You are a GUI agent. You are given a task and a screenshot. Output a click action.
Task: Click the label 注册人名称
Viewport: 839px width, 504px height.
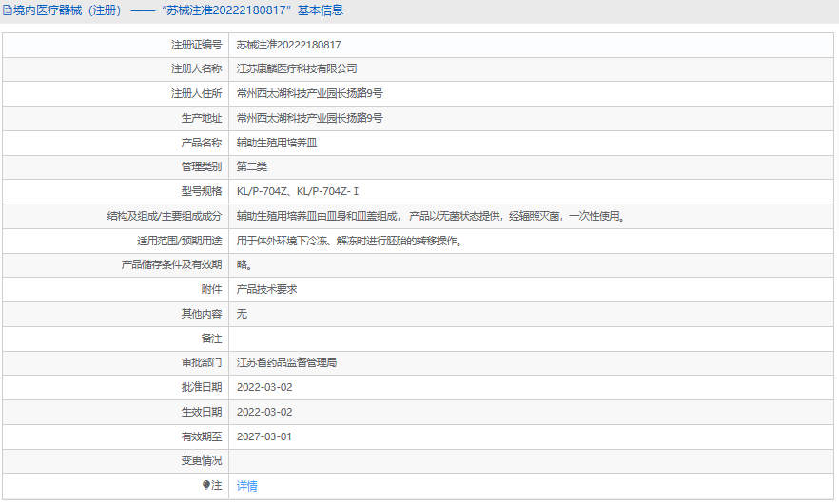click(x=196, y=69)
